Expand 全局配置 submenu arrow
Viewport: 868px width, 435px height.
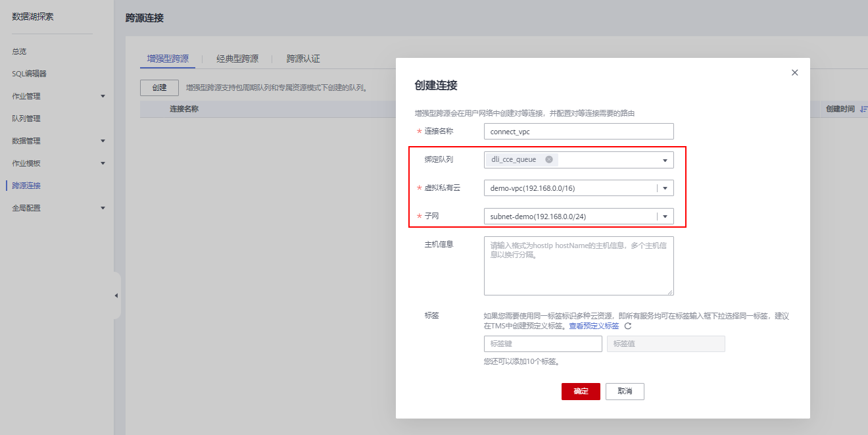(x=103, y=208)
